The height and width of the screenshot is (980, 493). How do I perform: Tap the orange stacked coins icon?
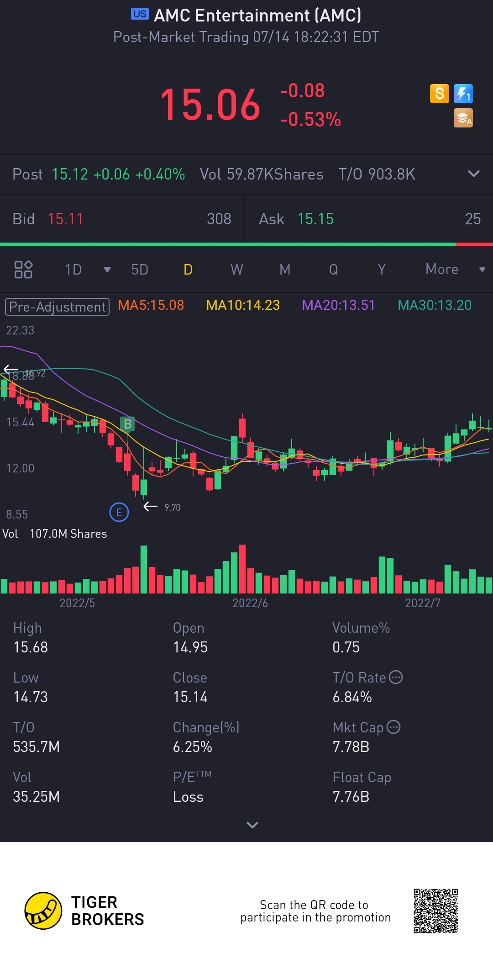pyautogui.click(x=463, y=118)
